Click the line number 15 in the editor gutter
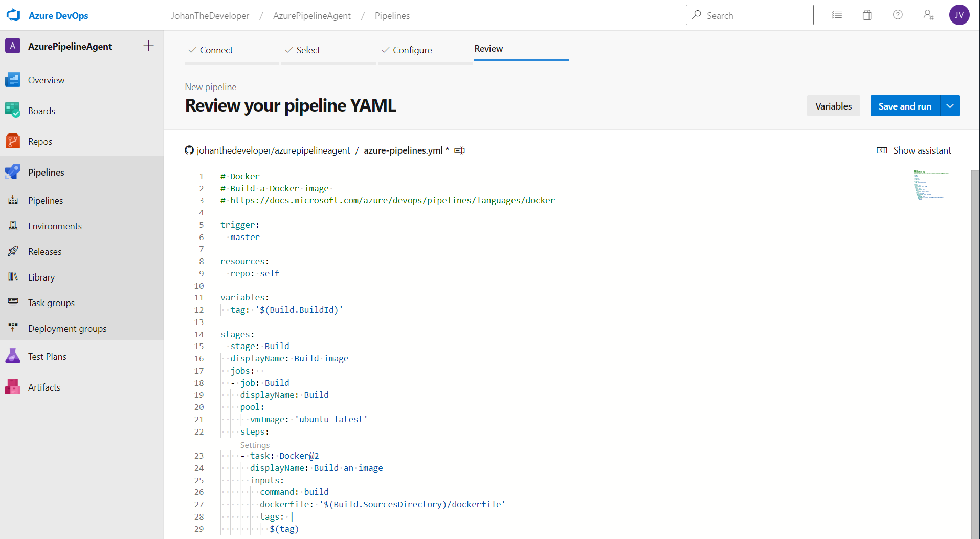The image size is (980, 539). pos(199,346)
